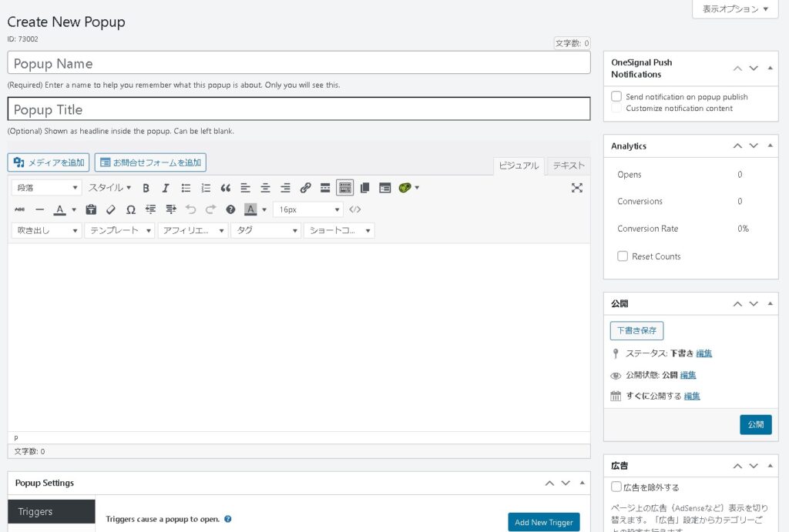
Task: Select the Triggers settings tab
Action: (52, 511)
